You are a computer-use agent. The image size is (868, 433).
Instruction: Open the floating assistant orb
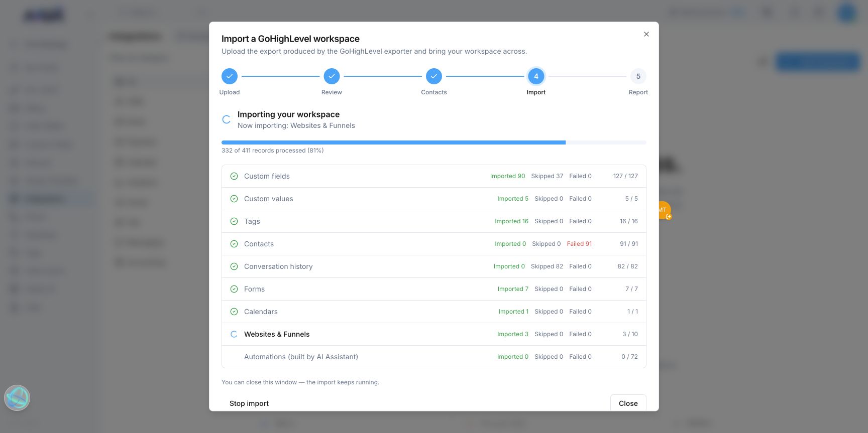point(17,398)
